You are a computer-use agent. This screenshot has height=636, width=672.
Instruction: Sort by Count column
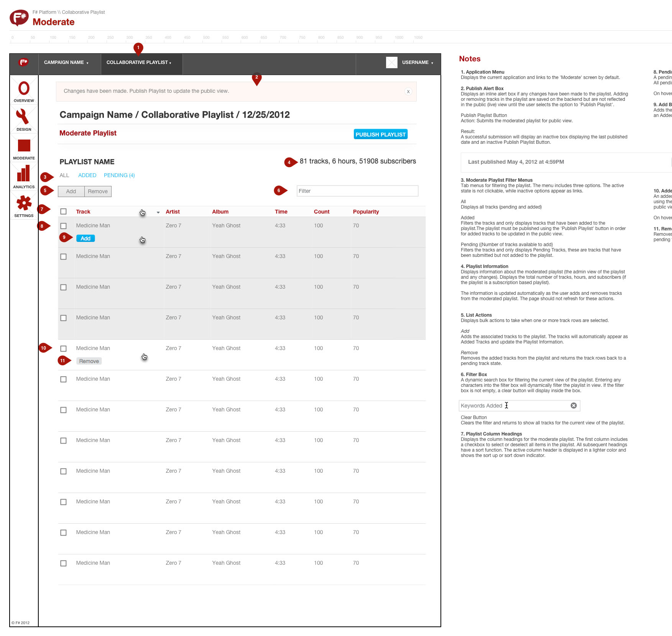tap(322, 212)
